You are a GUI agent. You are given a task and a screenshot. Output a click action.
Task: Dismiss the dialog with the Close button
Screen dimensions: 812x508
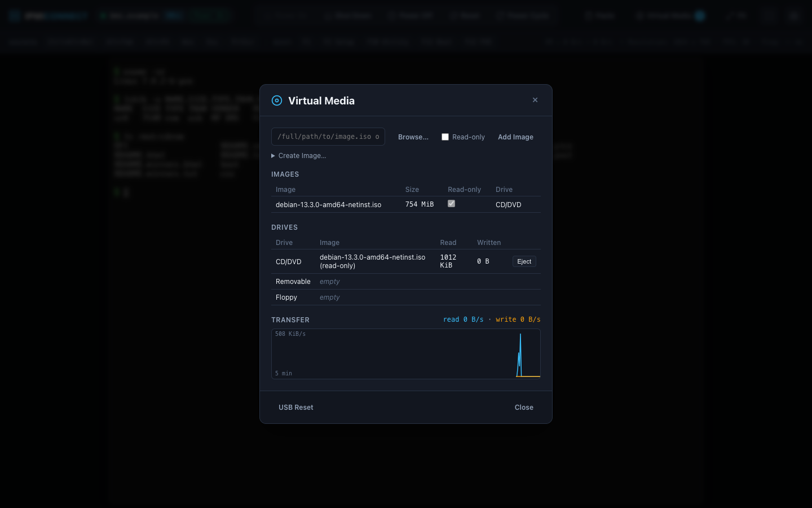[x=524, y=408]
